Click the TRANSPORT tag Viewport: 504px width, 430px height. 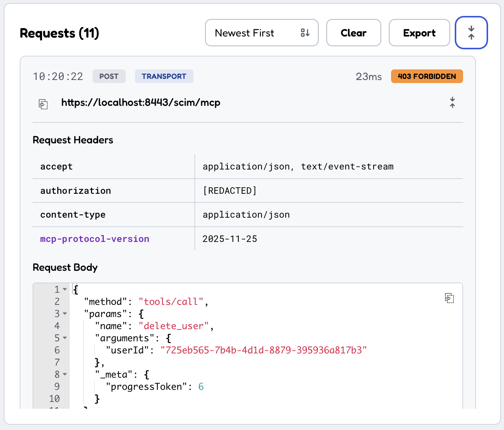(x=164, y=76)
